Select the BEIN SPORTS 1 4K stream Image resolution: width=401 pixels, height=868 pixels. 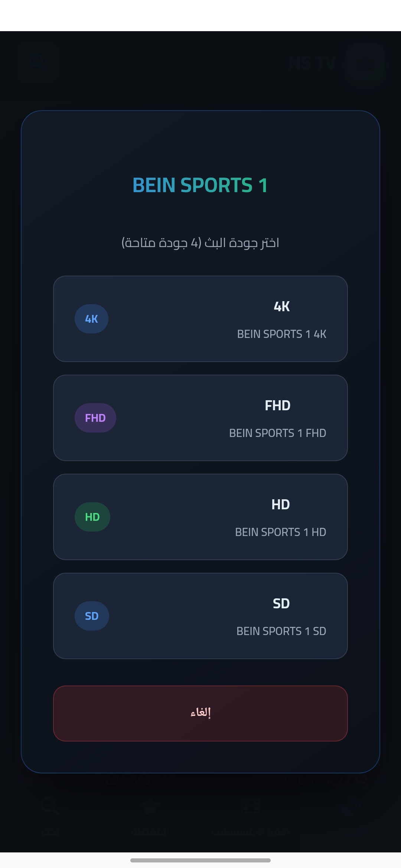coord(200,319)
